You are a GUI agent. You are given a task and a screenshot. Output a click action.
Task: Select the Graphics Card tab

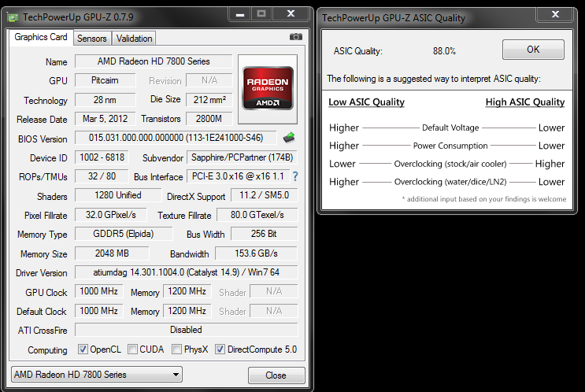41,37
